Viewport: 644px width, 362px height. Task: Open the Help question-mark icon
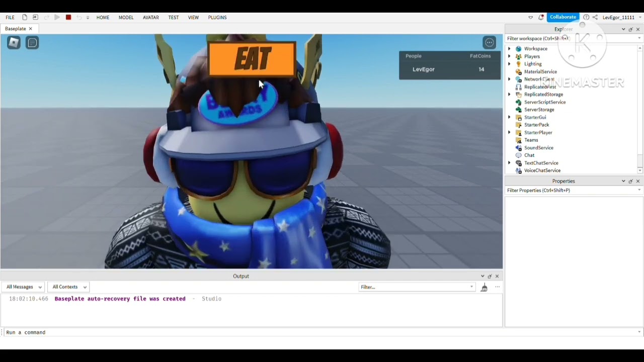click(586, 17)
